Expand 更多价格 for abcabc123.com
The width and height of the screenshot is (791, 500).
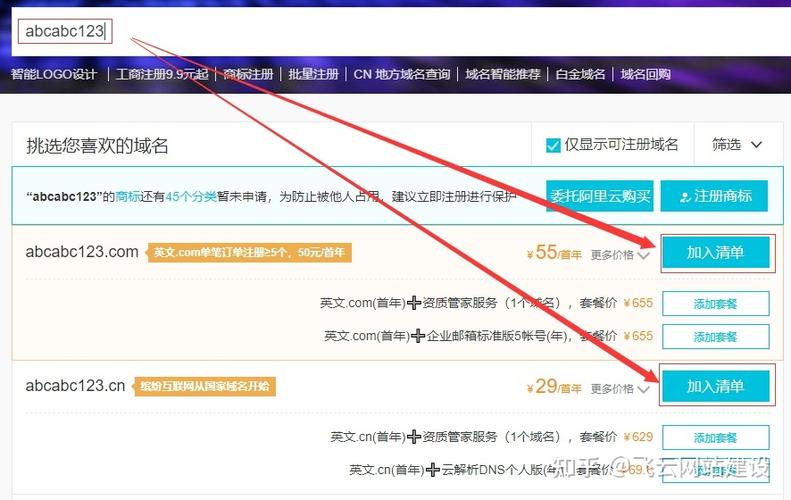coord(620,255)
